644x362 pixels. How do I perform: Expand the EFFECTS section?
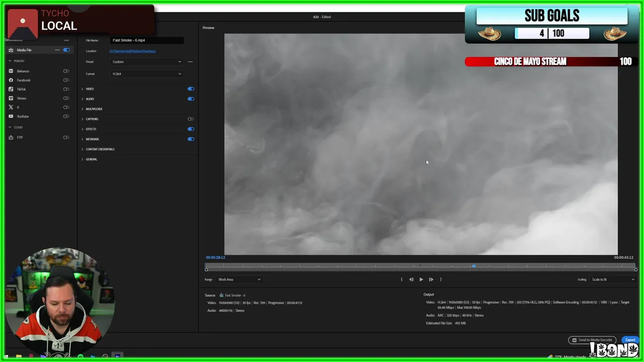point(83,129)
